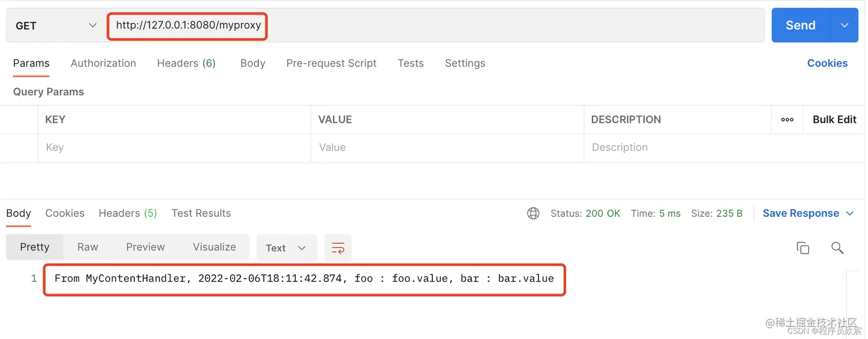Select the Pretty response view
This screenshot has width=868, height=339.
tap(34, 247)
